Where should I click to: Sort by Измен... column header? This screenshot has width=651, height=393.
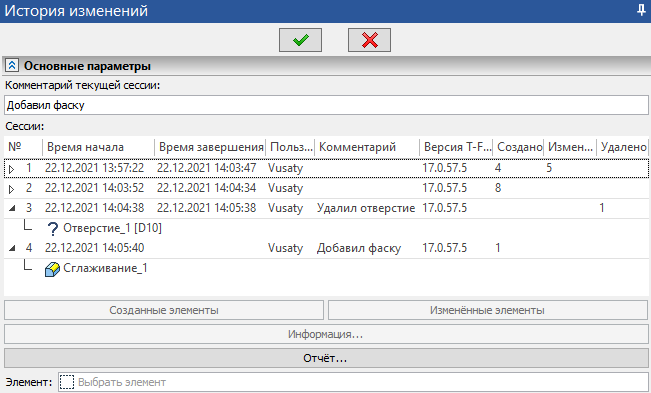570,147
